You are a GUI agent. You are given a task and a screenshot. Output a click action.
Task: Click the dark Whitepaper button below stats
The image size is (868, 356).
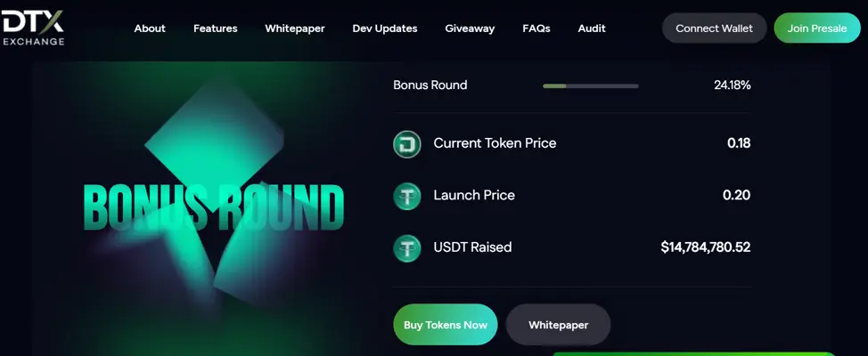point(558,325)
